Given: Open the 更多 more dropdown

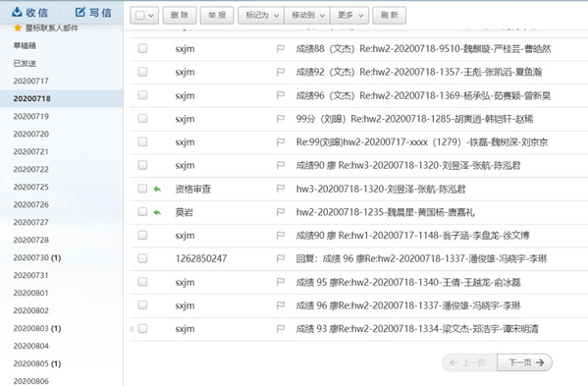Looking at the screenshot, I should coord(349,16).
